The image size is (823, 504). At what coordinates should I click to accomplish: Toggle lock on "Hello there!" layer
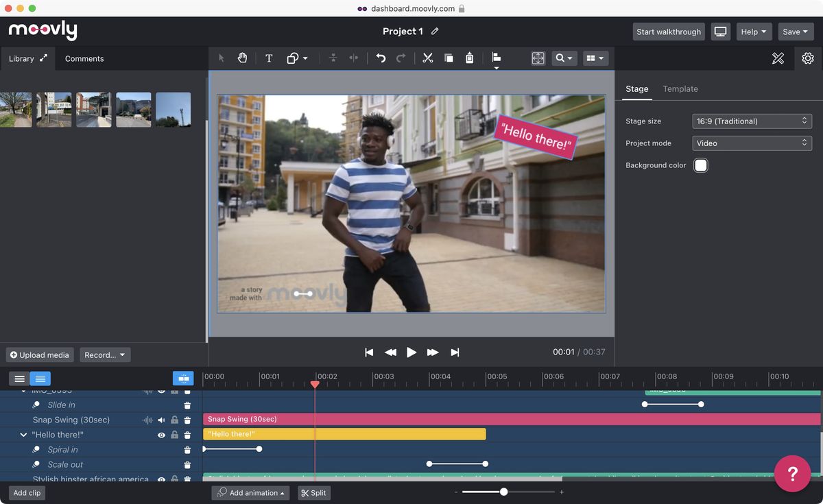[174, 435]
